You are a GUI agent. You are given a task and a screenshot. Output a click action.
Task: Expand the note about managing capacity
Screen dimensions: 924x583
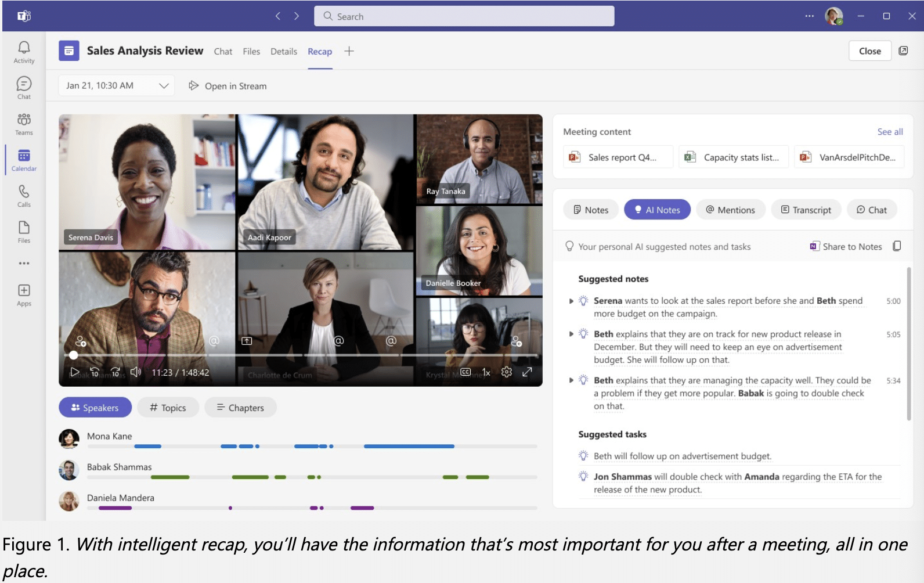pyautogui.click(x=571, y=380)
